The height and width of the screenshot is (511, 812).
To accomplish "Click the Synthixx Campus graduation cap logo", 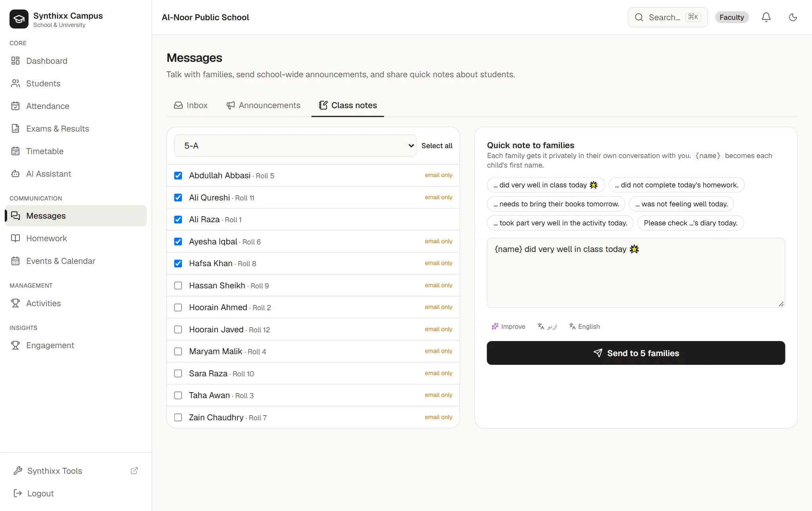I will tap(19, 19).
